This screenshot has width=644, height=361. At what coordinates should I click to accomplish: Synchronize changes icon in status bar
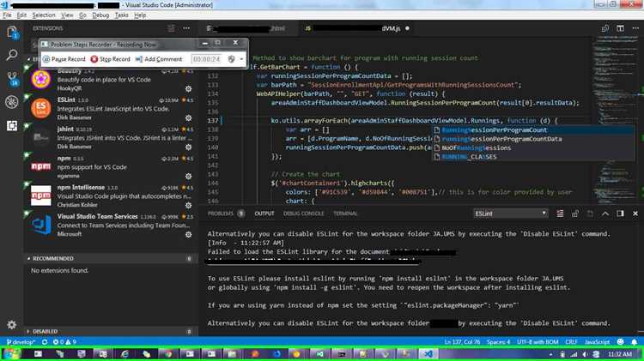click(x=45, y=342)
